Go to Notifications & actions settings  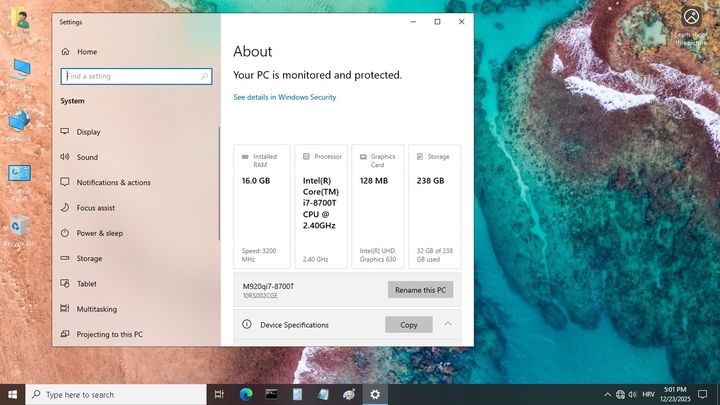(113, 183)
